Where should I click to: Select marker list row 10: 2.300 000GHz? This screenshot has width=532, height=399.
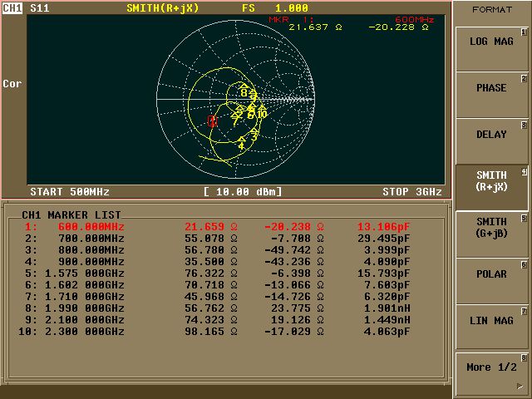click(x=214, y=331)
